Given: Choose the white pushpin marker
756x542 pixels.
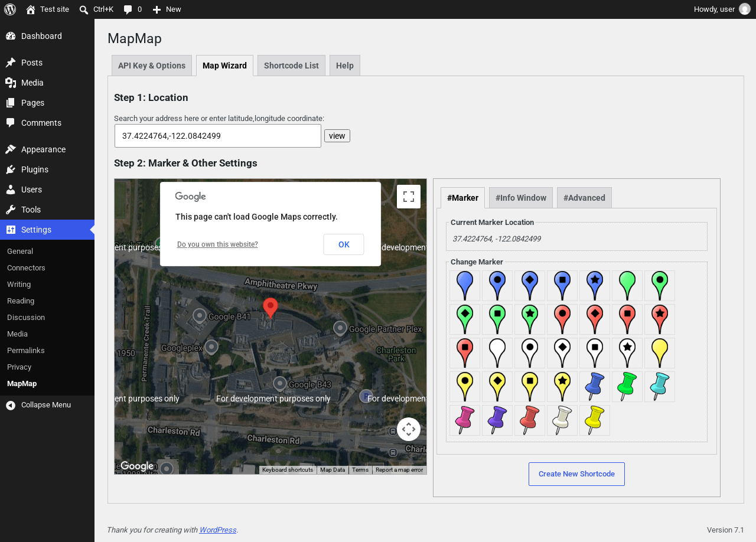Looking at the screenshot, I should click(562, 420).
